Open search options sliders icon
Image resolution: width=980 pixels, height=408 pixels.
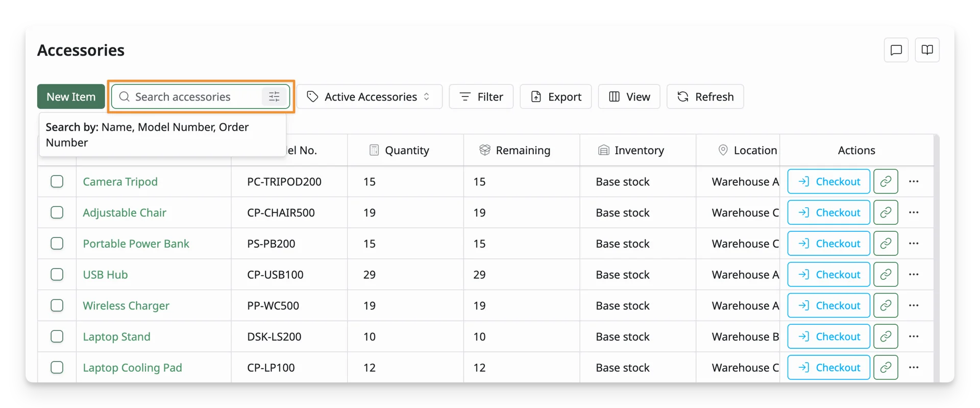tap(274, 97)
